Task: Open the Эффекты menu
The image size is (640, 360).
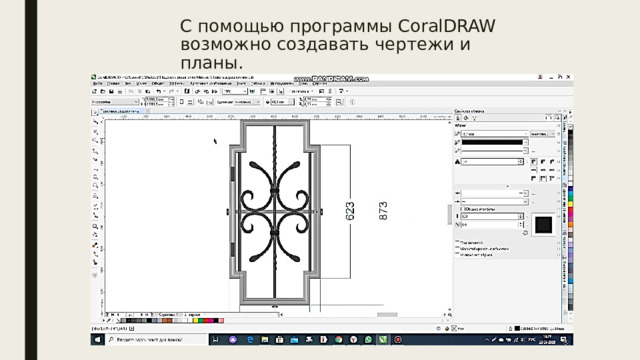Action: pyautogui.click(x=177, y=83)
